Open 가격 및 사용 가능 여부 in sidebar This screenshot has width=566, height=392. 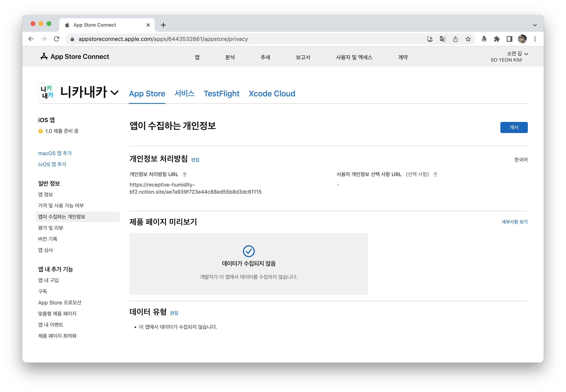tap(61, 206)
